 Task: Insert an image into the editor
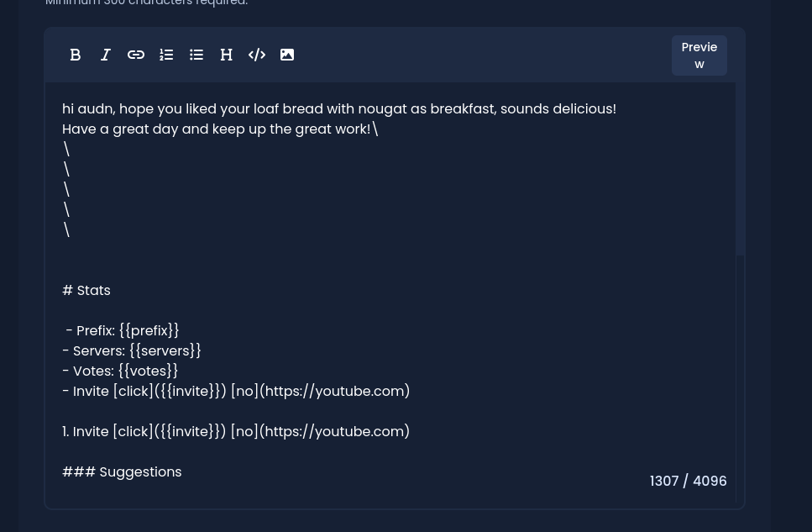click(x=287, y=55)
